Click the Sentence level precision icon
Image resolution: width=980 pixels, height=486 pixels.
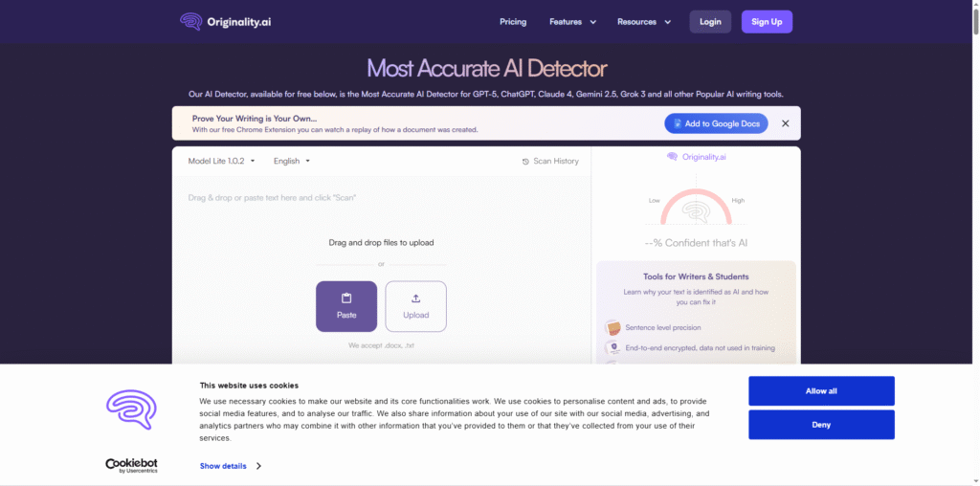click(612, 327)
